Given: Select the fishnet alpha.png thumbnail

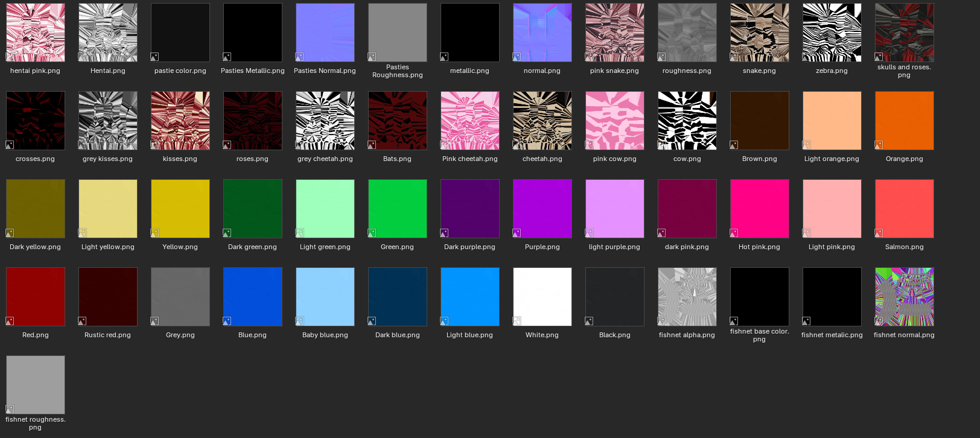Looking at the screenshot, I should (687, 297).
